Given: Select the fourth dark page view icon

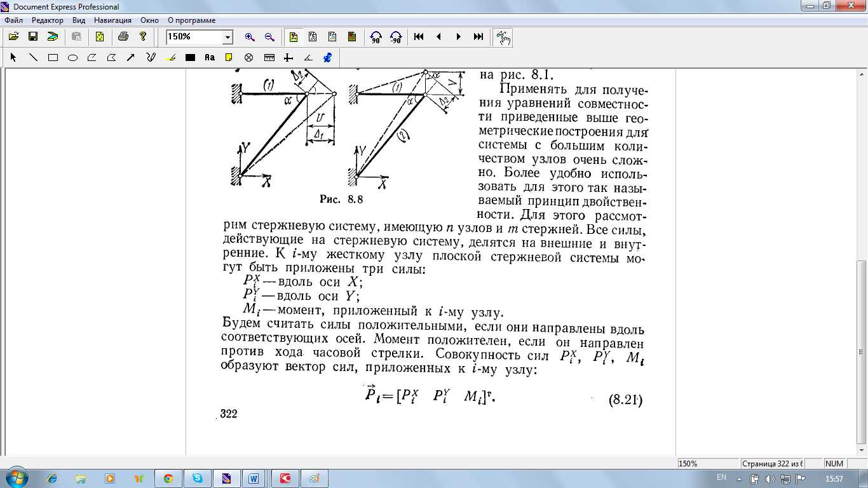Looking at the screenshot, I should click(x=352, y=37).
